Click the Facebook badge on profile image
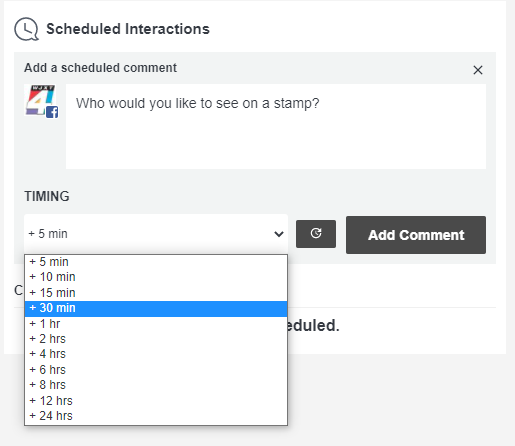Image resolution: width=515 pixels, height=446 pixels. 52,112
